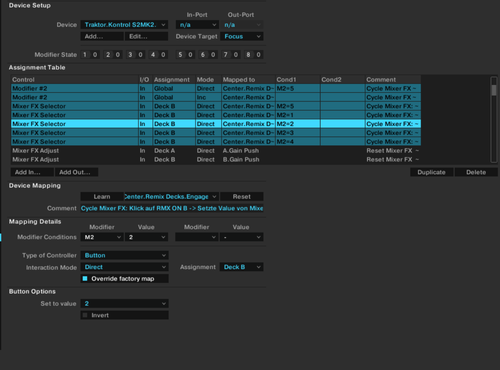Screen dimensions: 500x370
Task: Click the Control column header
Action: click(75, 80)
